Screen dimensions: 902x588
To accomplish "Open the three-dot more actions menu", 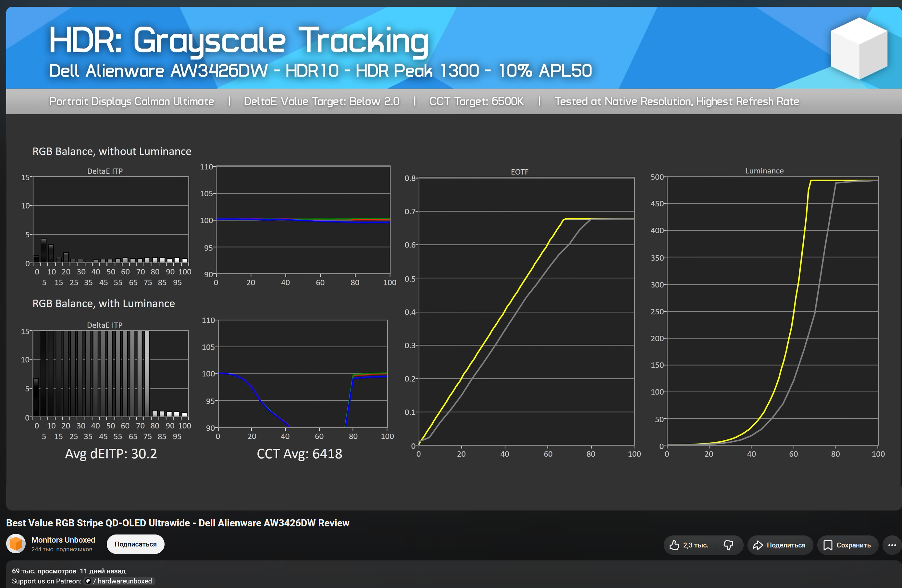I will coord(892,545).
